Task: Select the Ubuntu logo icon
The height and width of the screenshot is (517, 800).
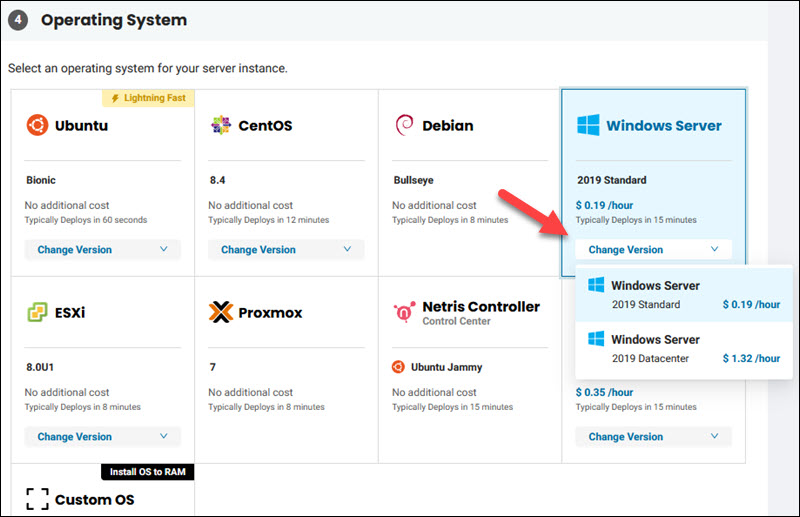Action: 37,125
